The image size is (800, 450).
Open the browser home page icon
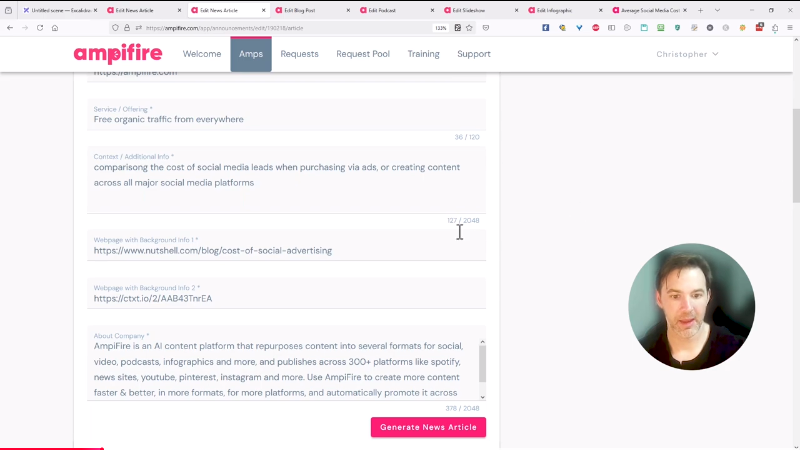(55, 28)
